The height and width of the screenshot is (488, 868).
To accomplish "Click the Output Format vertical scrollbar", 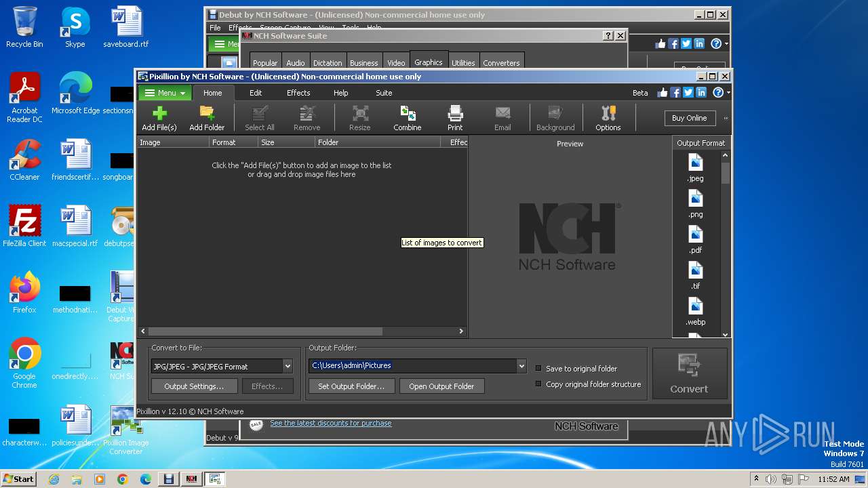I will coord(725,244).
